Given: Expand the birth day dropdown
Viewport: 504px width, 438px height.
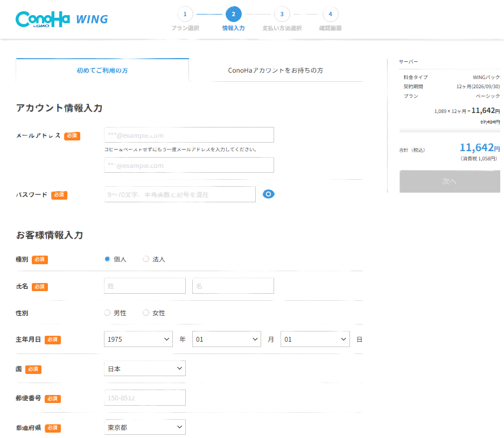Looking at the screenshot, I should 315,340.
